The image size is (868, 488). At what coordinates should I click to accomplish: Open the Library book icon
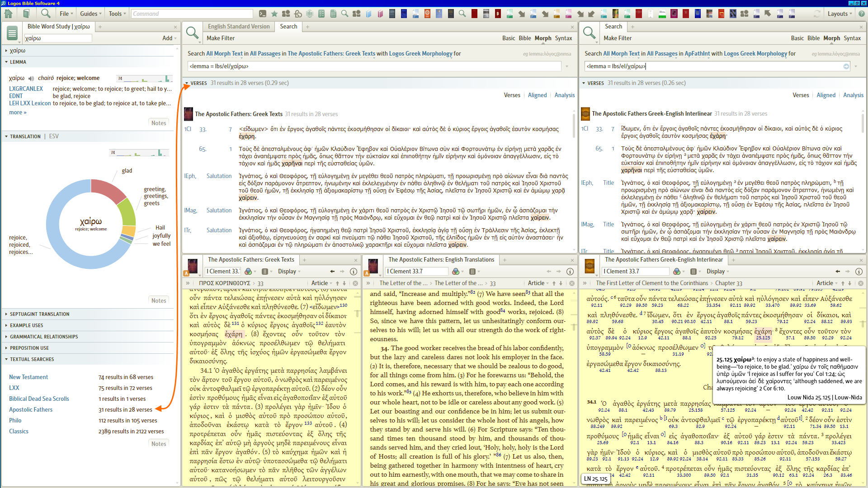tap(27, 14)
